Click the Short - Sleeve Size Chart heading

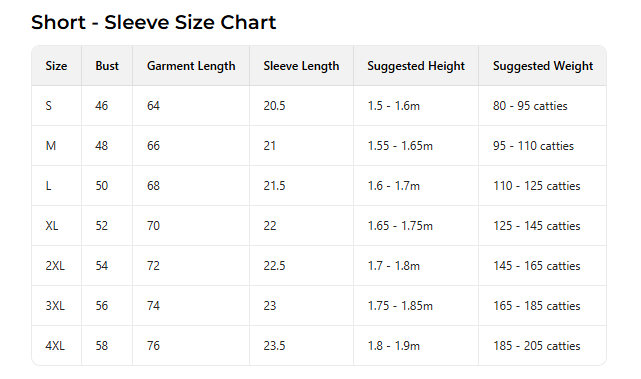[x=154, y=22]
